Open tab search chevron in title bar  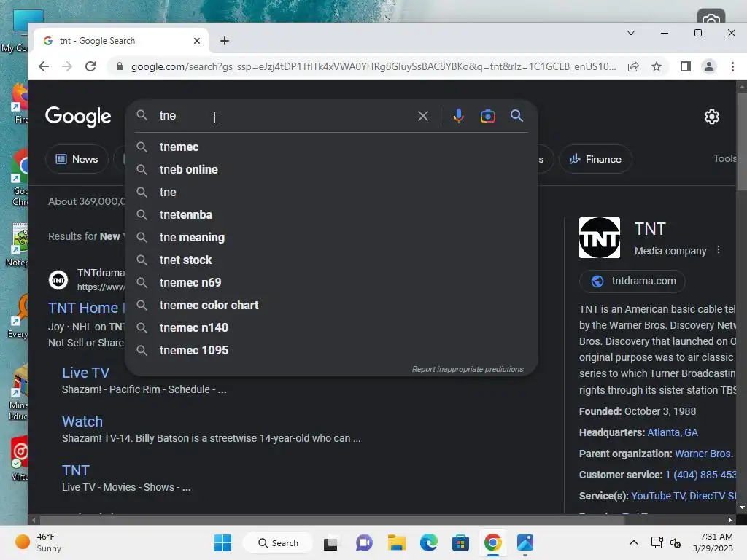[631, 33]
